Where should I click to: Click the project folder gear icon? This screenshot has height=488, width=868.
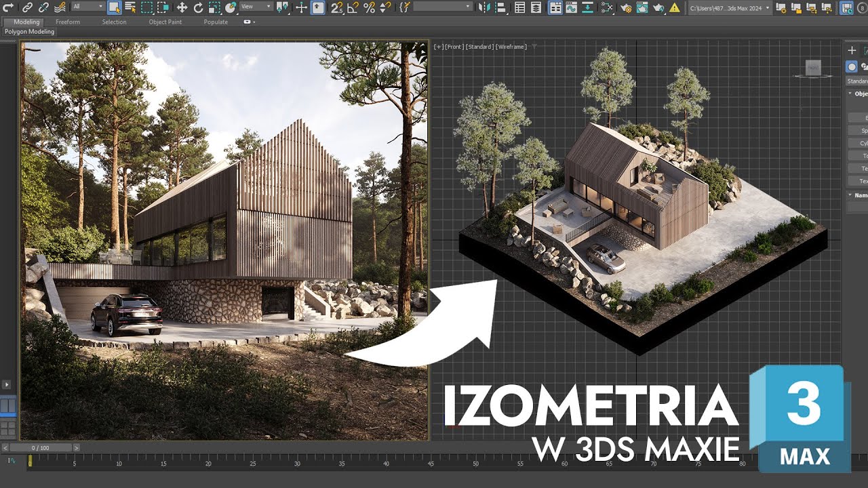(781, 7)
